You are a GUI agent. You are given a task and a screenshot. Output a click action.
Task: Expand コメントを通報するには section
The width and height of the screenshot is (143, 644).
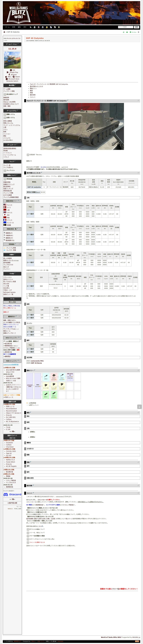[x=28, y=542]
